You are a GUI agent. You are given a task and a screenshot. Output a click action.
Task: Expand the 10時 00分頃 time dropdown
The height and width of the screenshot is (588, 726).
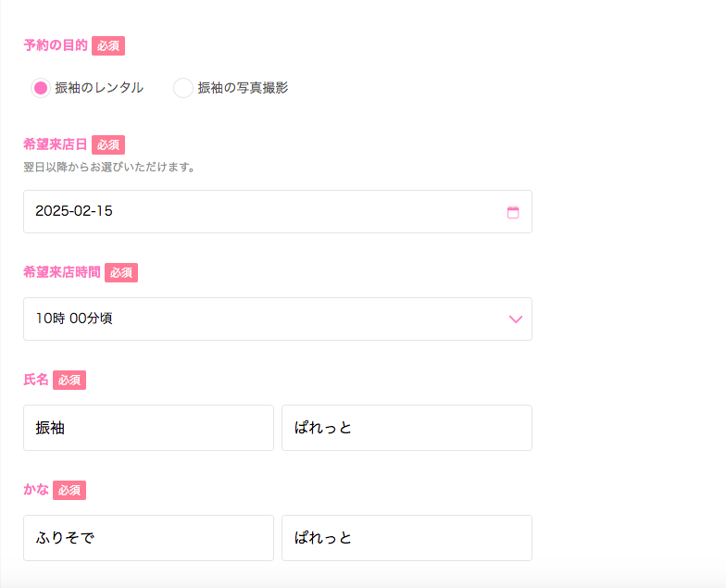[x=278, y=319]
